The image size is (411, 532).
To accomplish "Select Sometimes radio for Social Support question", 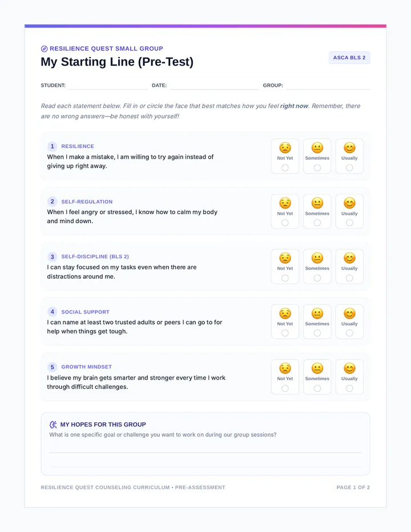I will point(317,333).
